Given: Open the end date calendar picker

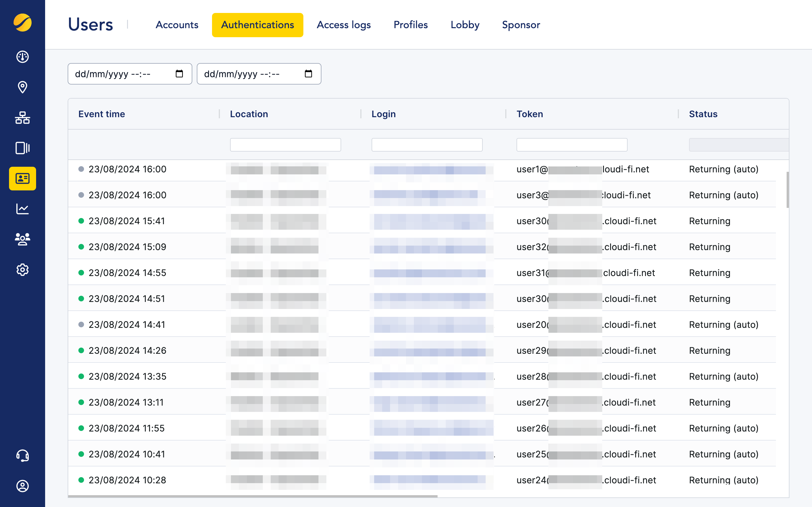Looking at the screenshot, I should (x=308, y=74).
